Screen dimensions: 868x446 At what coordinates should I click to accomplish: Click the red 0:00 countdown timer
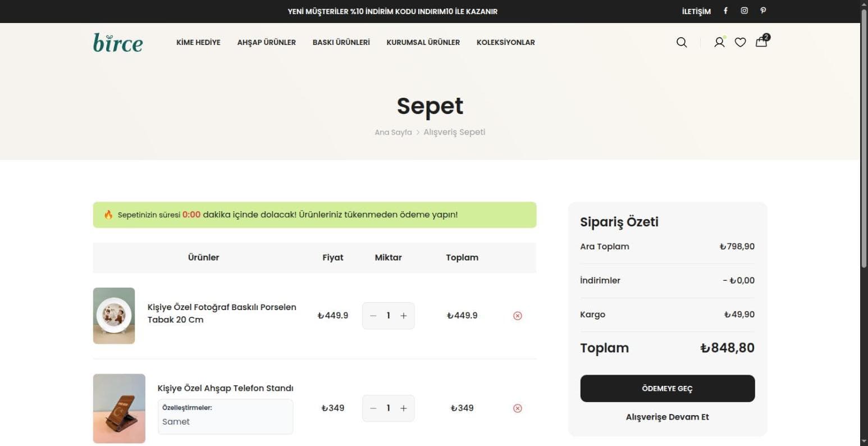191,215
